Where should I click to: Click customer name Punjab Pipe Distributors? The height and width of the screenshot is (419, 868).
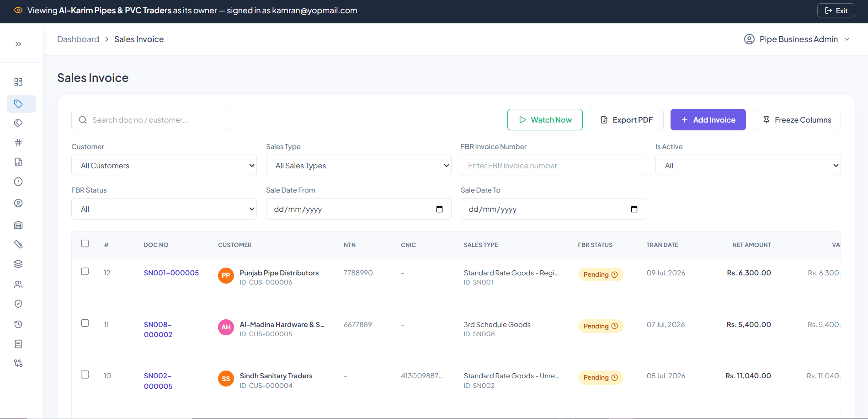pos(279,273)
